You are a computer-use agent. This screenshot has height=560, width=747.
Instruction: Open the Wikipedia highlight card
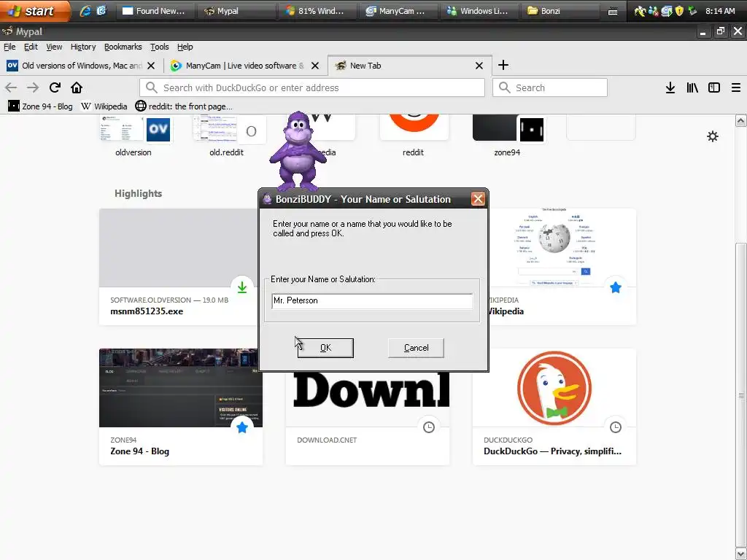[x=562, y=267]
